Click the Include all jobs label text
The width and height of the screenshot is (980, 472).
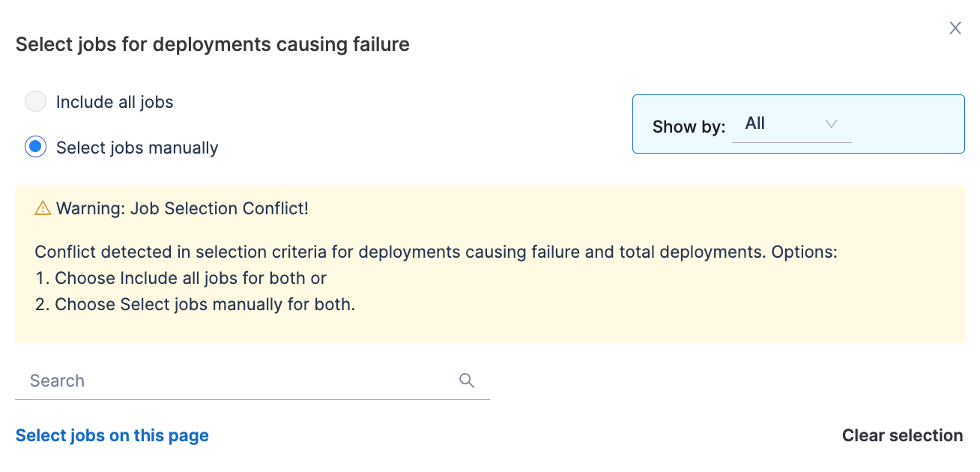click(115, 102)
